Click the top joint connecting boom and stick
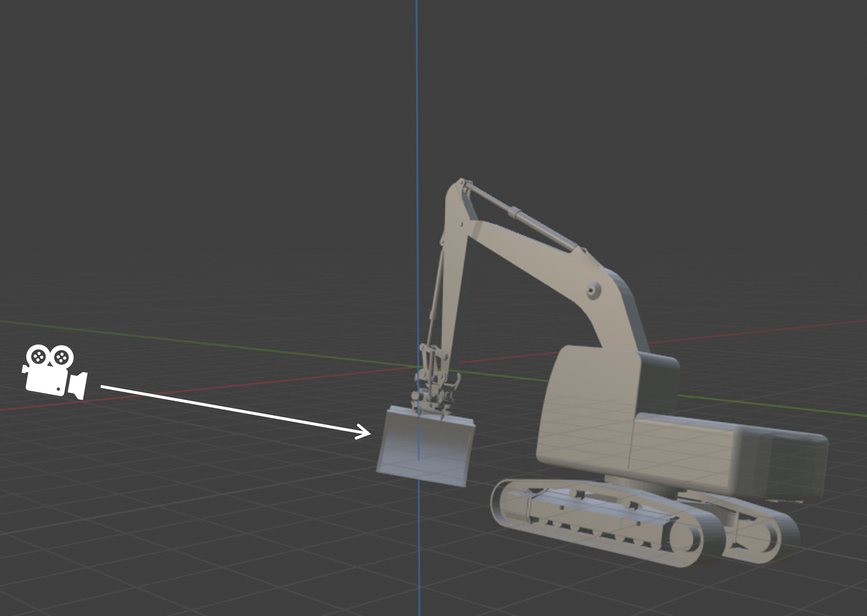This screenshot has width=867, height=616. point(462,183)
